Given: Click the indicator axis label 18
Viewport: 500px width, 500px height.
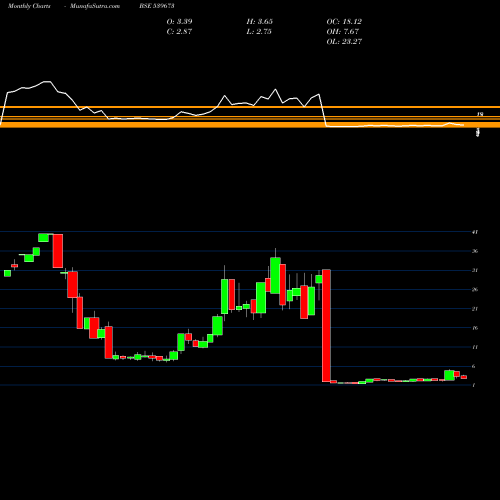Looking at the screenshot, I should tap(480, 114).
